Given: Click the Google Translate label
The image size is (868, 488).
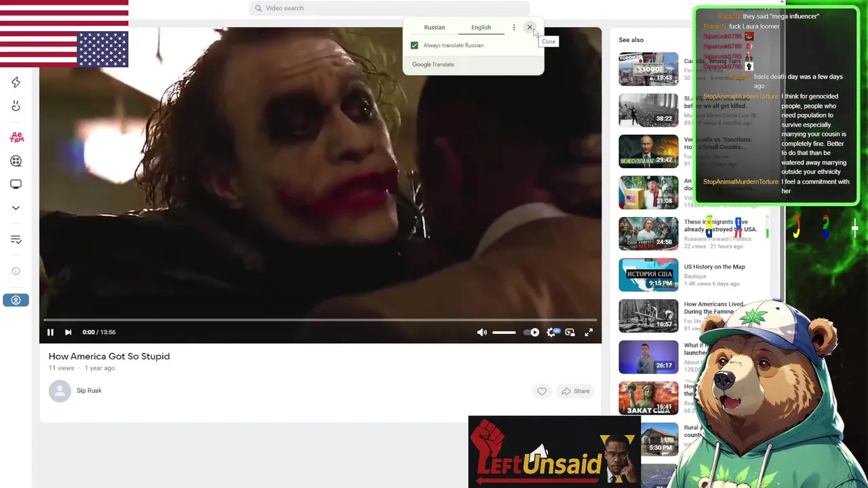Looking at the screenshot, I should (433, 64).
